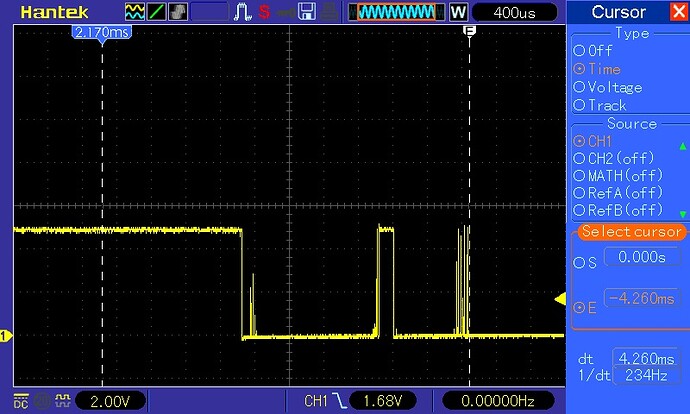690x414 pixels.
Task: Click the yellow channel 1 ground marker
Action: [x=6, y=337]
